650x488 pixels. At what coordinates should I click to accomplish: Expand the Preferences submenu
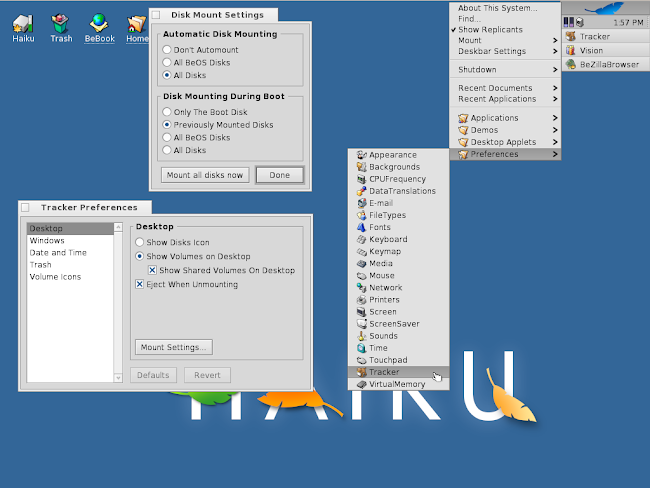click(505, 154)
